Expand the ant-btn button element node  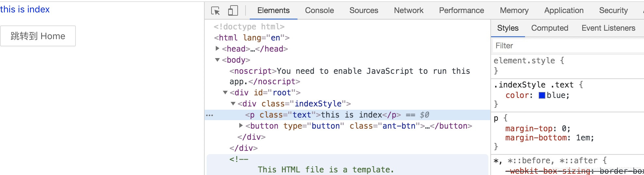(x=241, y=125)
